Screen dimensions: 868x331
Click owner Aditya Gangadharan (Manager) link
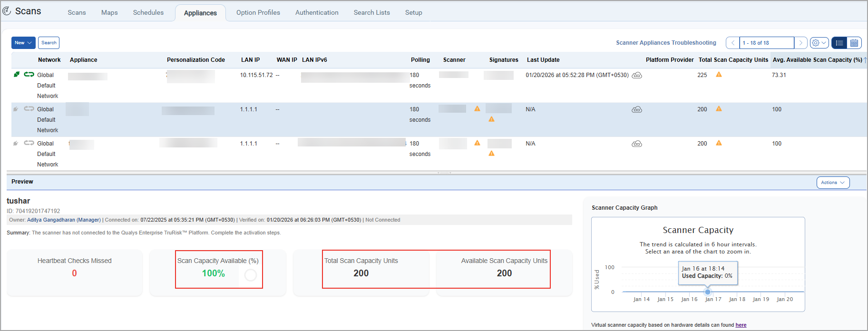pos(64,220)
